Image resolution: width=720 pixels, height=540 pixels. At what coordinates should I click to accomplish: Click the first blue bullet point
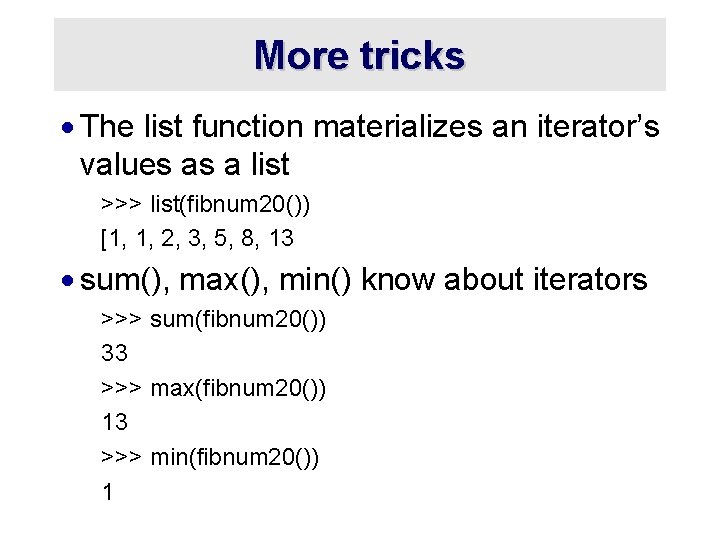pos(68,127)
